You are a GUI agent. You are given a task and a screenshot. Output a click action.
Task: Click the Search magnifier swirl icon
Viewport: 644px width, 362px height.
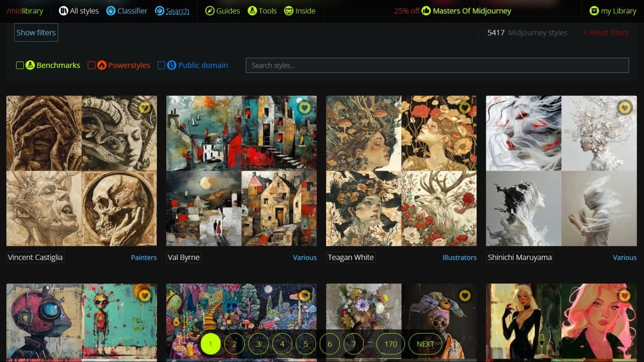(x=160, y=11)
